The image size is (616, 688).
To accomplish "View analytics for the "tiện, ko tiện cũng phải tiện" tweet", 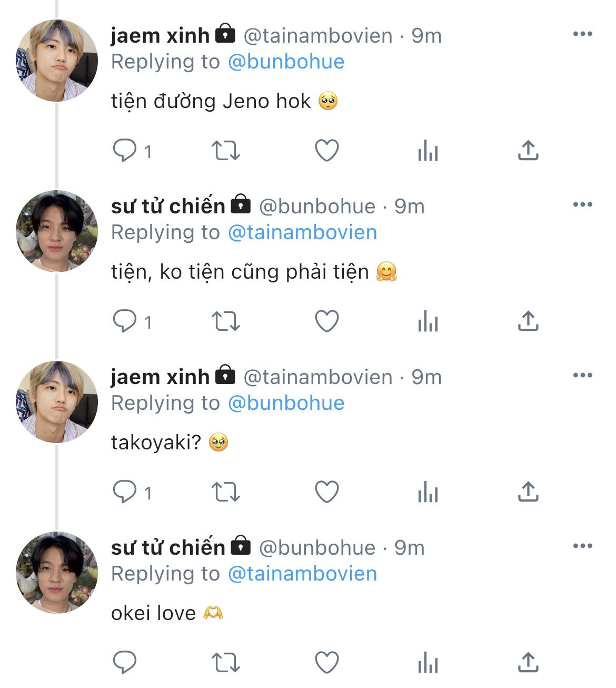I will coord(428,321).
